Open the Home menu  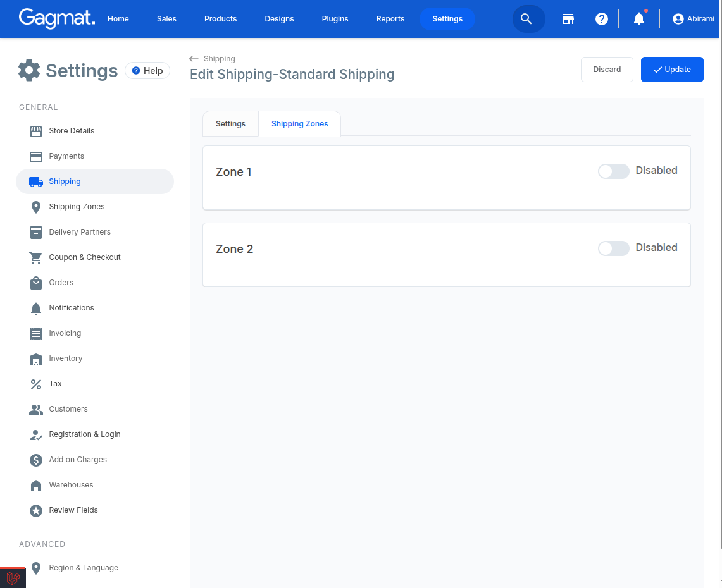point(118,19)
